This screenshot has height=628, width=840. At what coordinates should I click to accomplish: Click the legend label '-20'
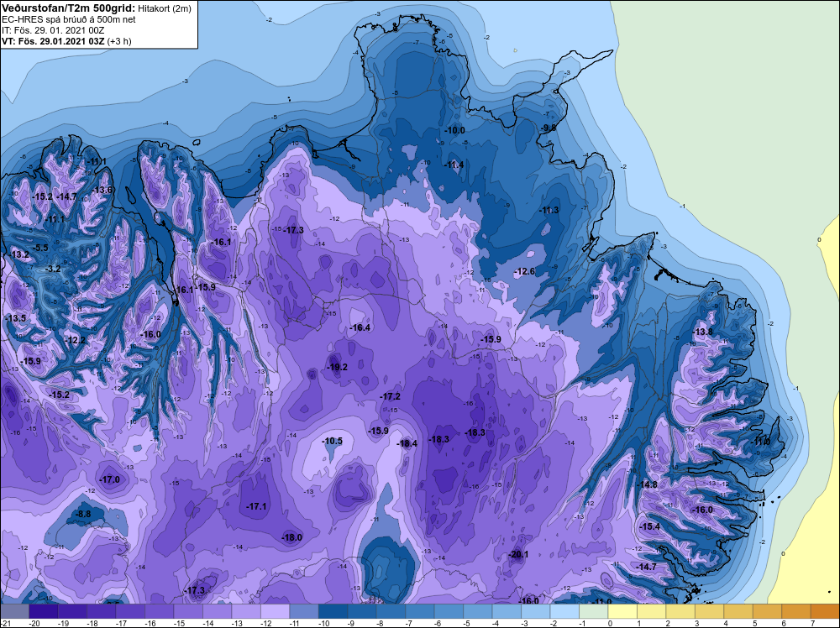tap(35, 624)
